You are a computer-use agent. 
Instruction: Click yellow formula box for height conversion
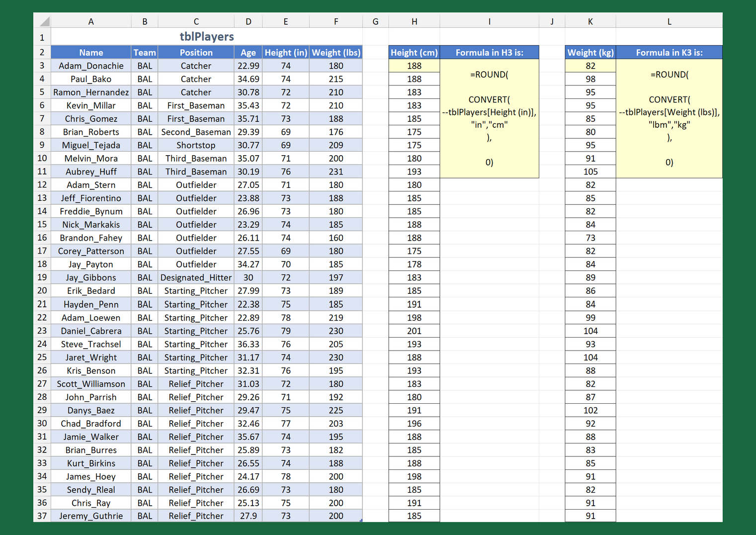(x=489, y=118)
